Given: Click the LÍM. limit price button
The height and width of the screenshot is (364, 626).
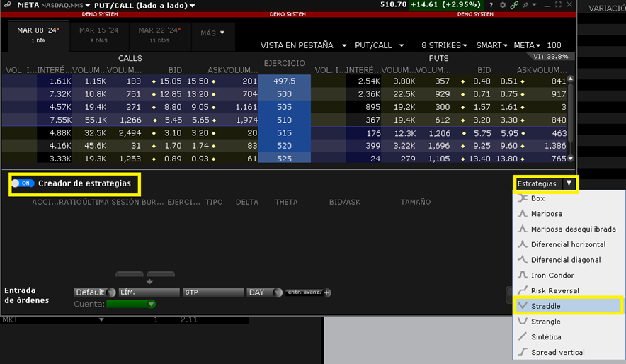Looking at the screenshot, I should click(149, 292).
